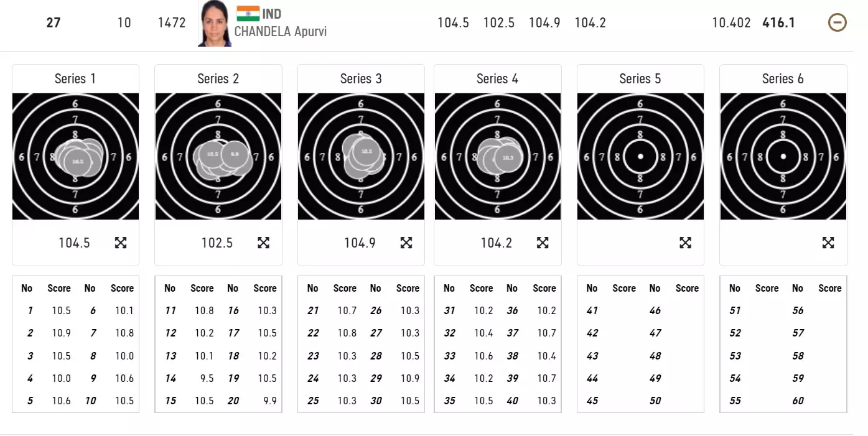Click the Series 3 target image
Viewport: 868px width, 436px height.
point(361,157)
